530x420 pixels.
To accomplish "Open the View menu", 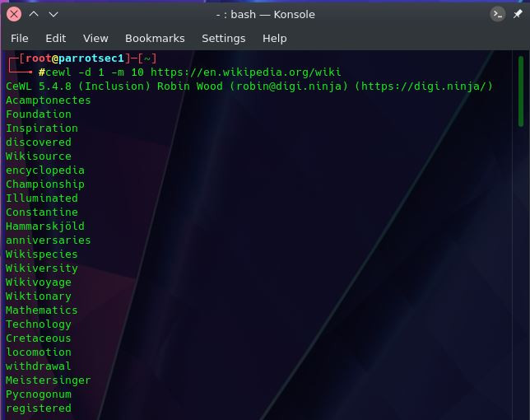I will point(95,38).
